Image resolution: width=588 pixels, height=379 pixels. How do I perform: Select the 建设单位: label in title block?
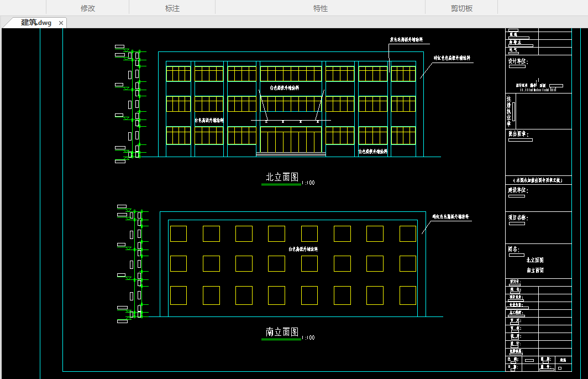pyautogui.click(x=518, y=190)
